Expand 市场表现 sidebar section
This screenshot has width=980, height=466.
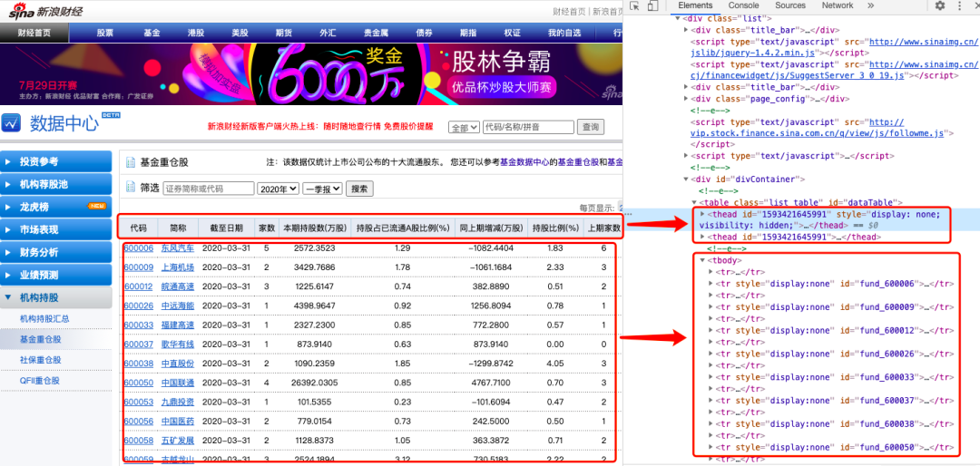[x=56, y=230]
